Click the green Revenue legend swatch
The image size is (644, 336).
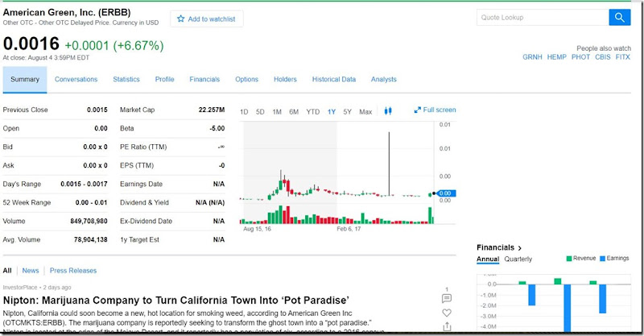[x=569, y=259]
